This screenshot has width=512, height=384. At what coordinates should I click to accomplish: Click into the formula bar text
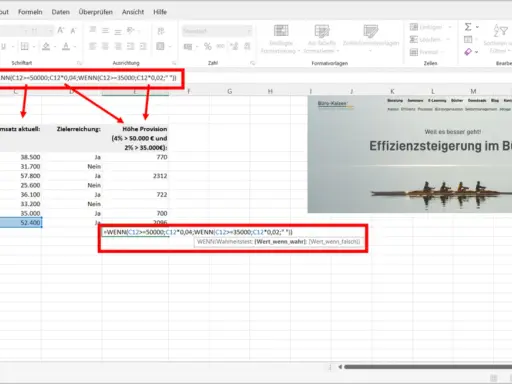click(x=88, y=78)
